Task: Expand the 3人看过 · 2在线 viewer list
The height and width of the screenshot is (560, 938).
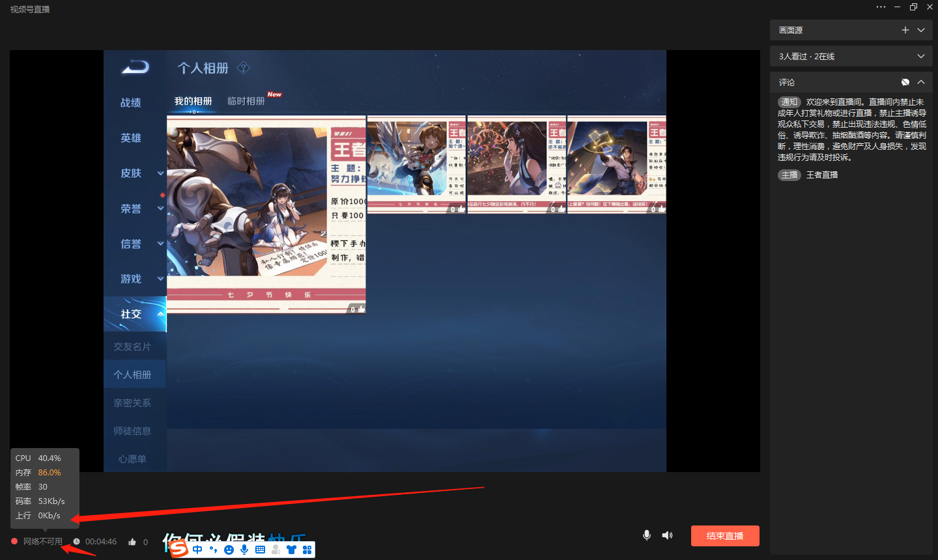Action: (921, 56)
